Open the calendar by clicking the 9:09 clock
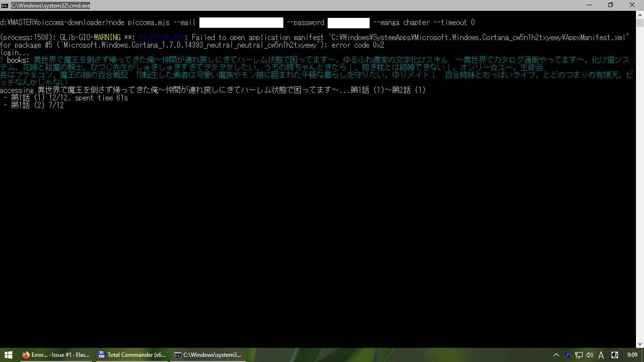644x362 pixels. point(632,355)
